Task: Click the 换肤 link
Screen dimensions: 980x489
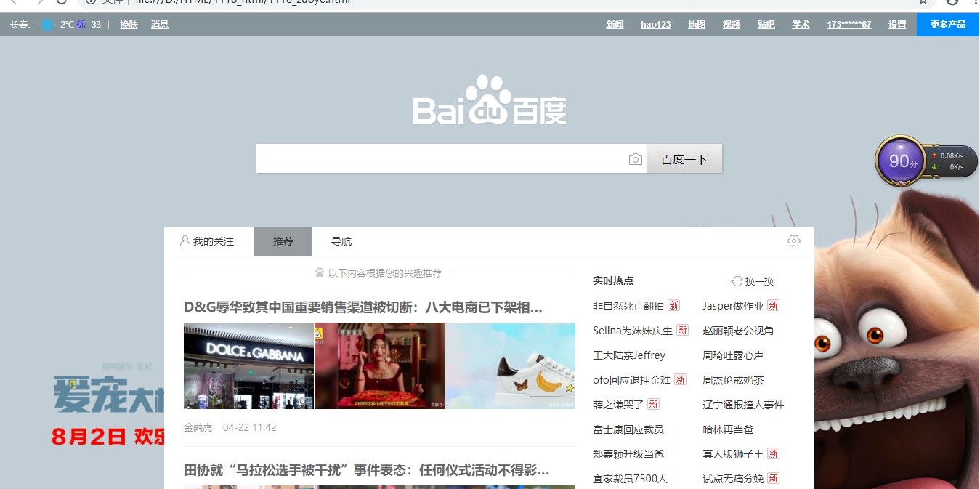Action: (x=129, y=25)
